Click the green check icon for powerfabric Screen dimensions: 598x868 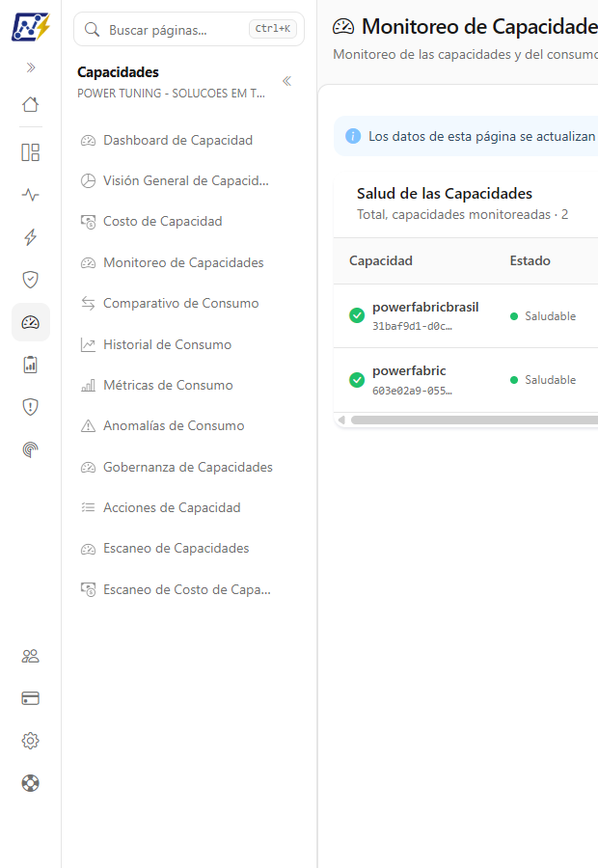[x=357, y=380]
